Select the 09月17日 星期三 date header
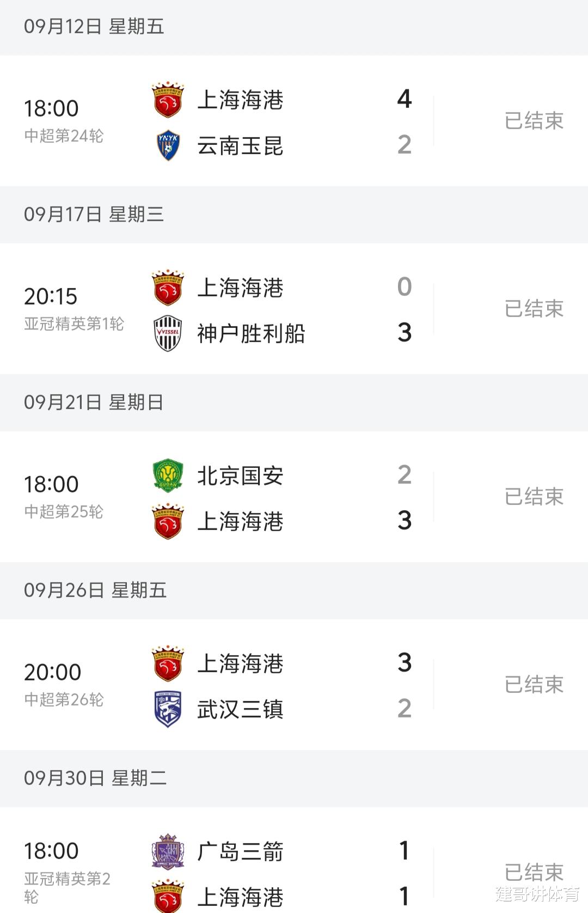This screenshot has height=913, width=588. click(94, 214)
